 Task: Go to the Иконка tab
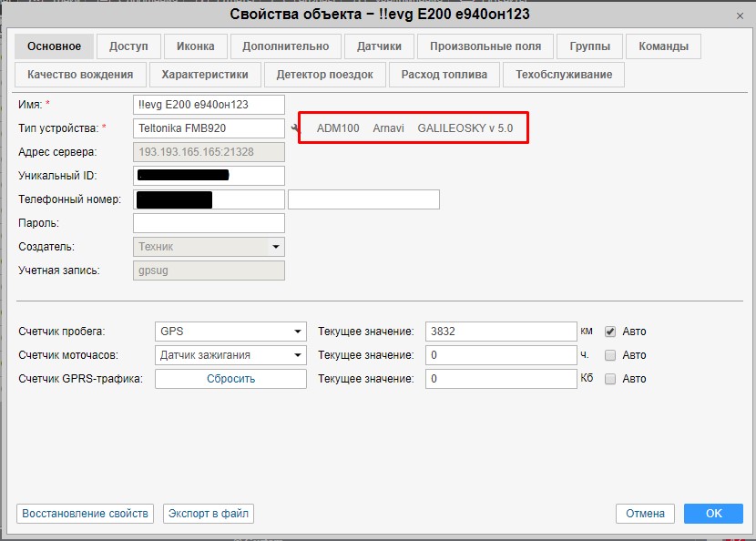click(195, 46)
